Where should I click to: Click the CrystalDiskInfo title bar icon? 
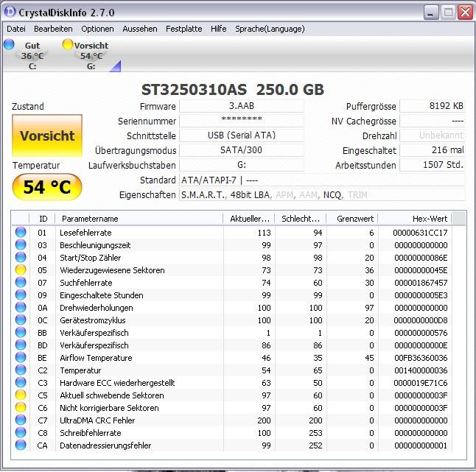10,12
